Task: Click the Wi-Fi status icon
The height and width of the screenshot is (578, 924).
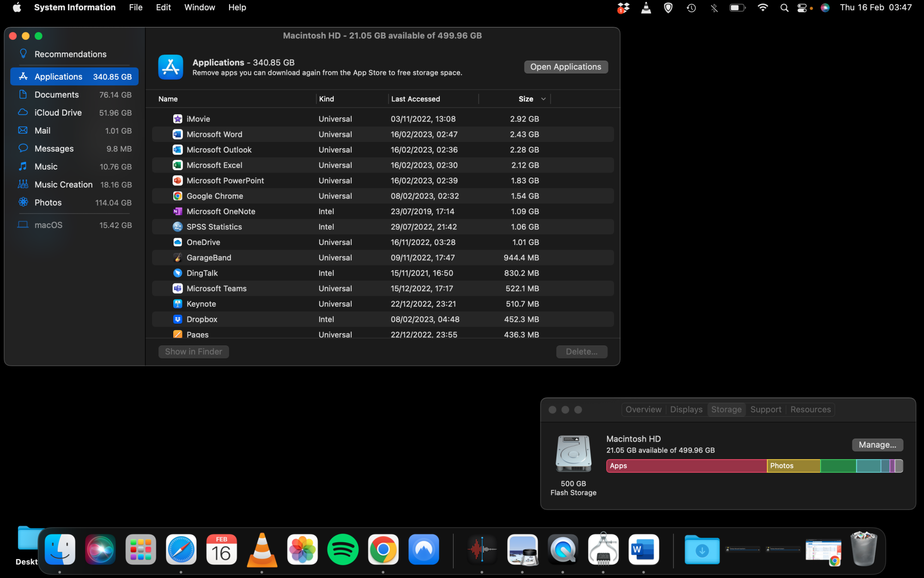Action: [763, 8]
